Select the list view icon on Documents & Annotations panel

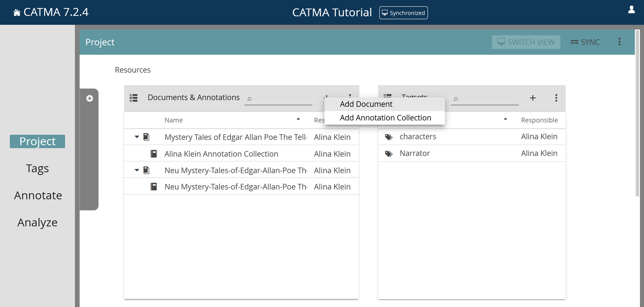point(133,98)
